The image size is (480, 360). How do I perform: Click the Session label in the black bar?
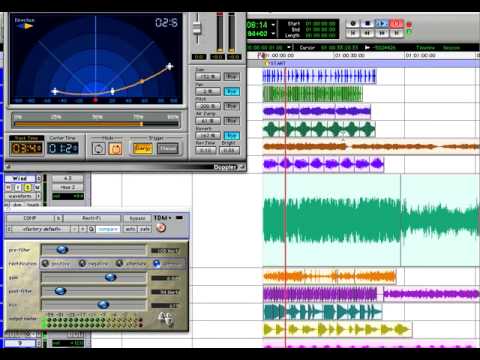coord(451,48)
